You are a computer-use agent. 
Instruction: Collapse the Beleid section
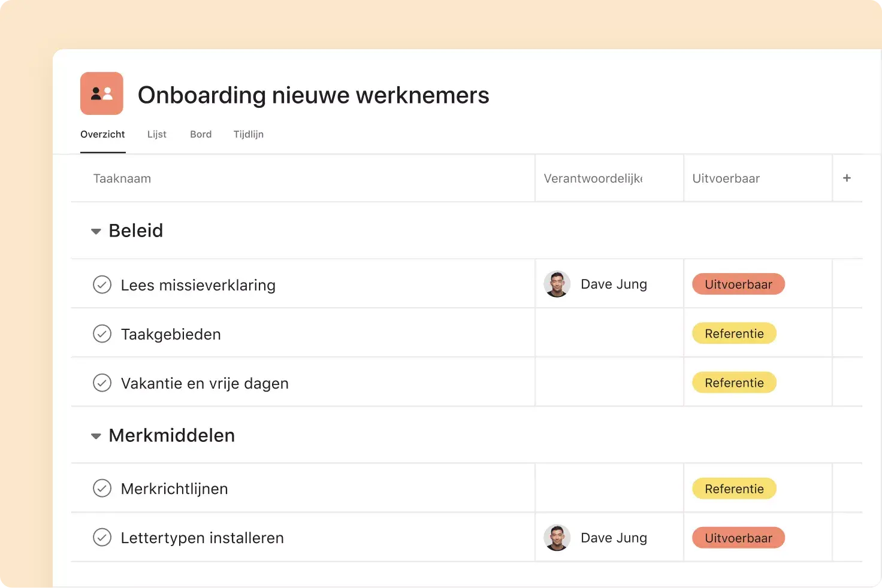[96, 231]
